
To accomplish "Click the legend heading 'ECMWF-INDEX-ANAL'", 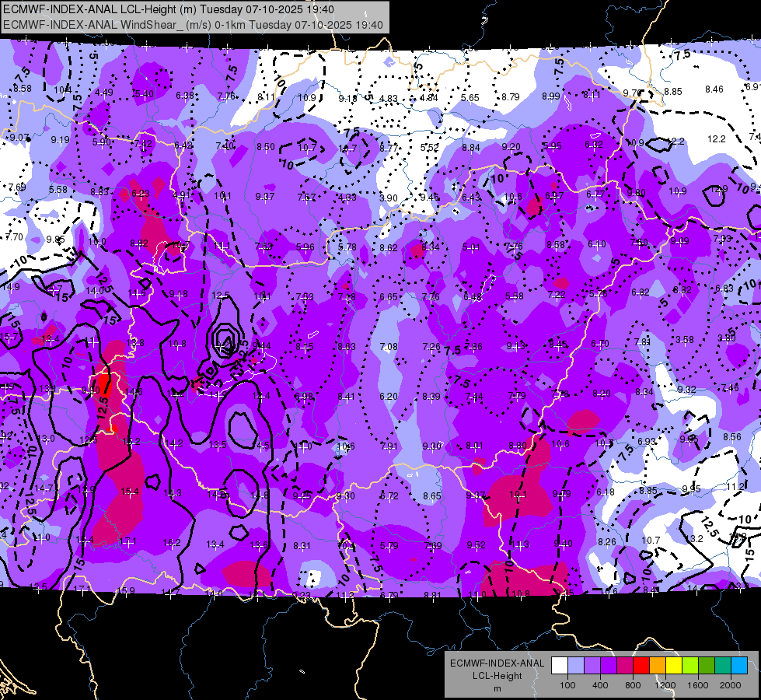I will pos(497,663).
